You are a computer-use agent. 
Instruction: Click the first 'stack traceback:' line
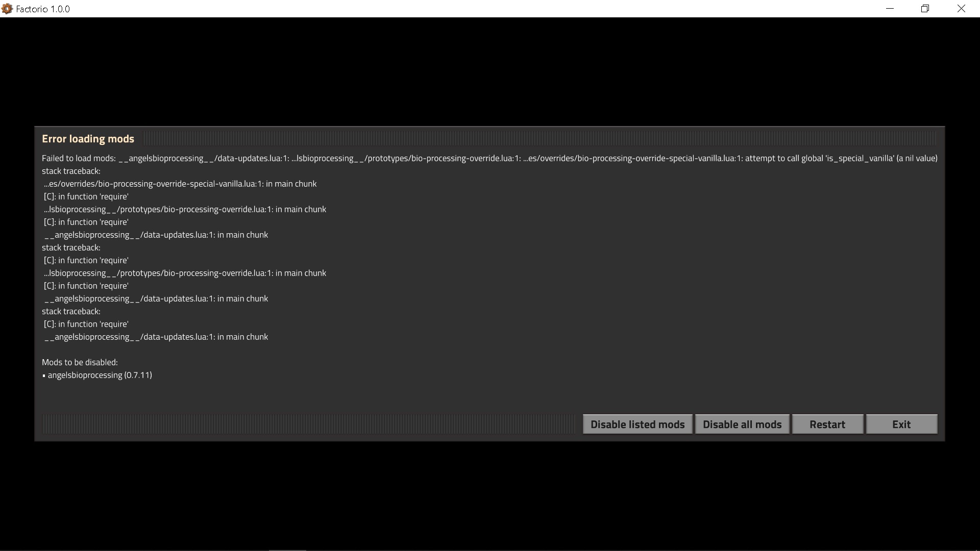point(71,171)
